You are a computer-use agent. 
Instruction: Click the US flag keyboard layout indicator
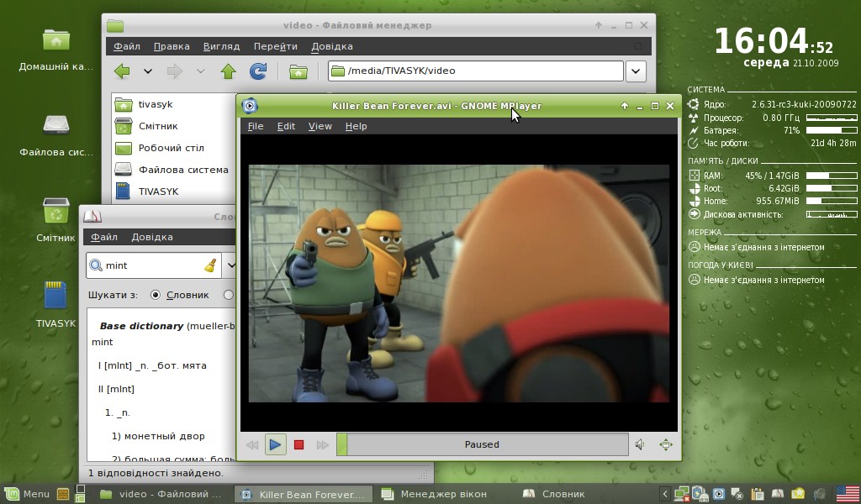coord(848,494)
